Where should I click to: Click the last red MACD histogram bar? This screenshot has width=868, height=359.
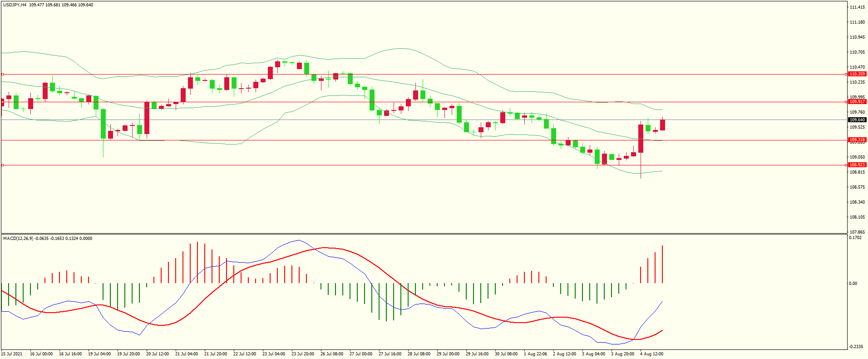(662, 264)
